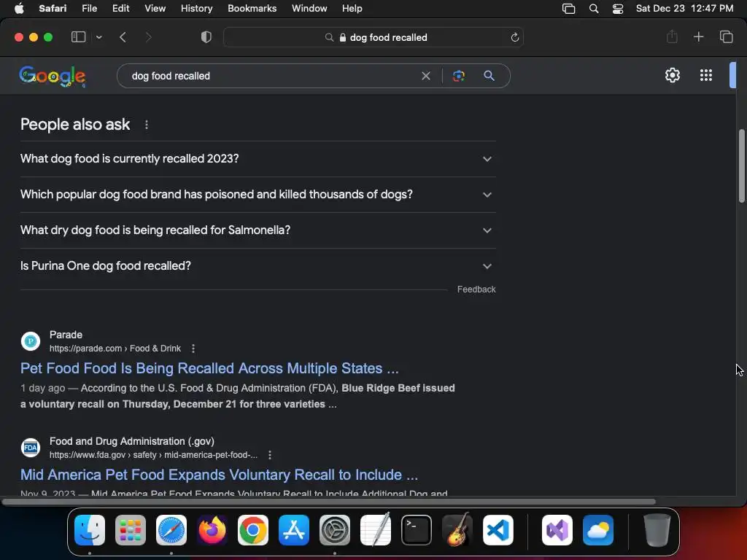Screen dimensions: 747x560
Task: Open Visual Studio Code from the Dock
Action: point(498,530)
